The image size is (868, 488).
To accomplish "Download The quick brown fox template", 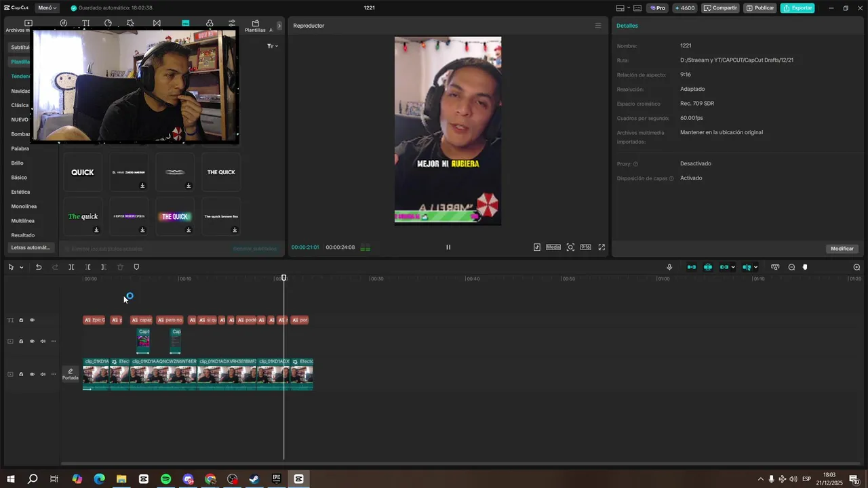I will 235,230.
